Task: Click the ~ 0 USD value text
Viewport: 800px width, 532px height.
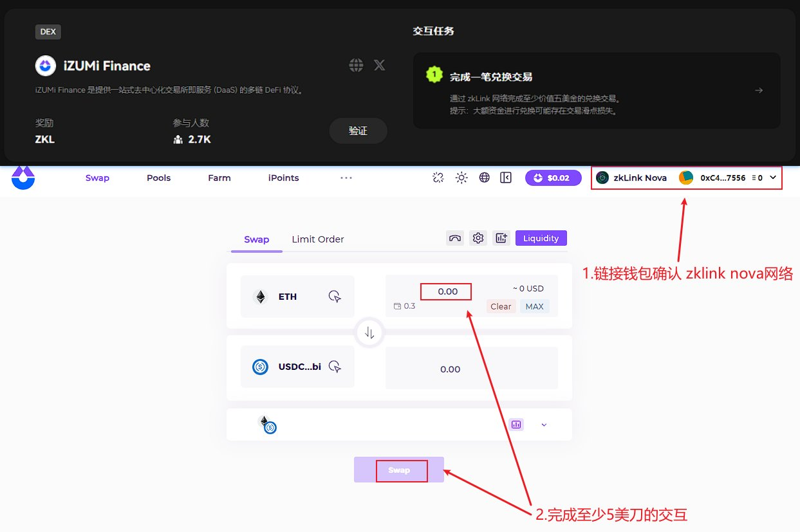Action: pos(528,289)
